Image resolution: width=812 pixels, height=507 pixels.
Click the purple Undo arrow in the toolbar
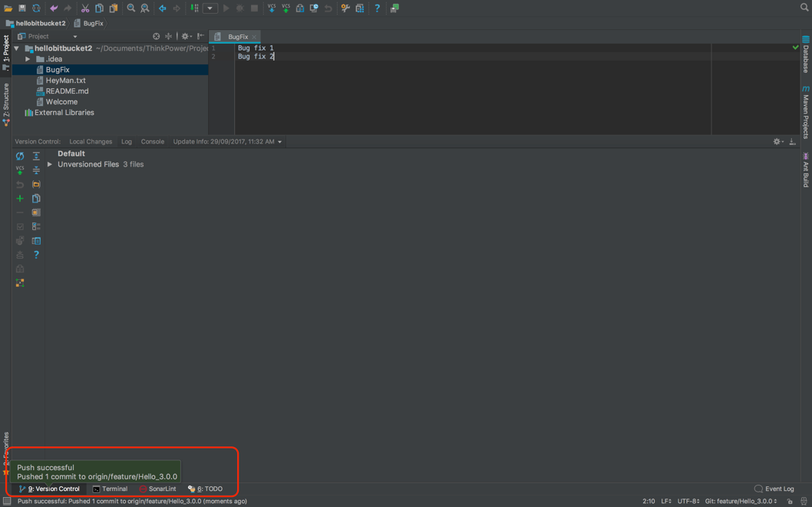coord(54,8)
